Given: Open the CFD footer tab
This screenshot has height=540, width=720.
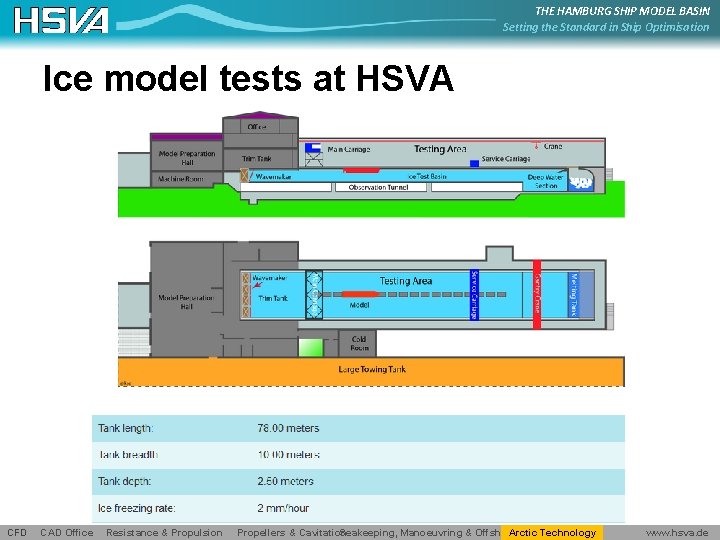Looking at the screenshot, I should (x=17, y=533).
